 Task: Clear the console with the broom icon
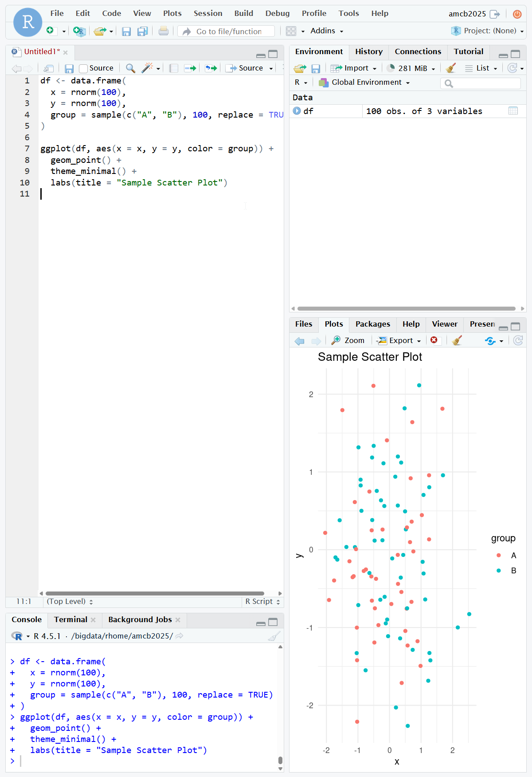click(x=274, y=636)
